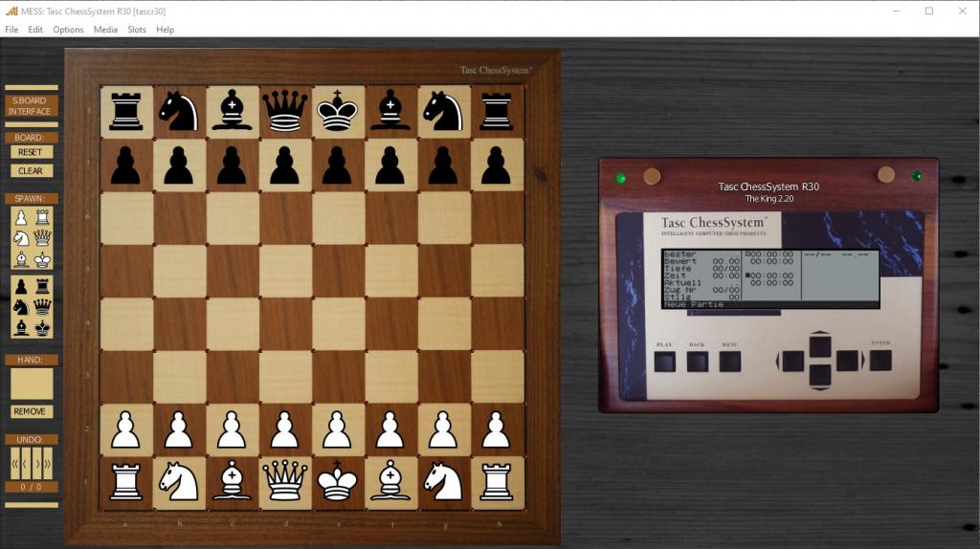
Task: Click the white knight on g1
Action: (x=443, y=483)
